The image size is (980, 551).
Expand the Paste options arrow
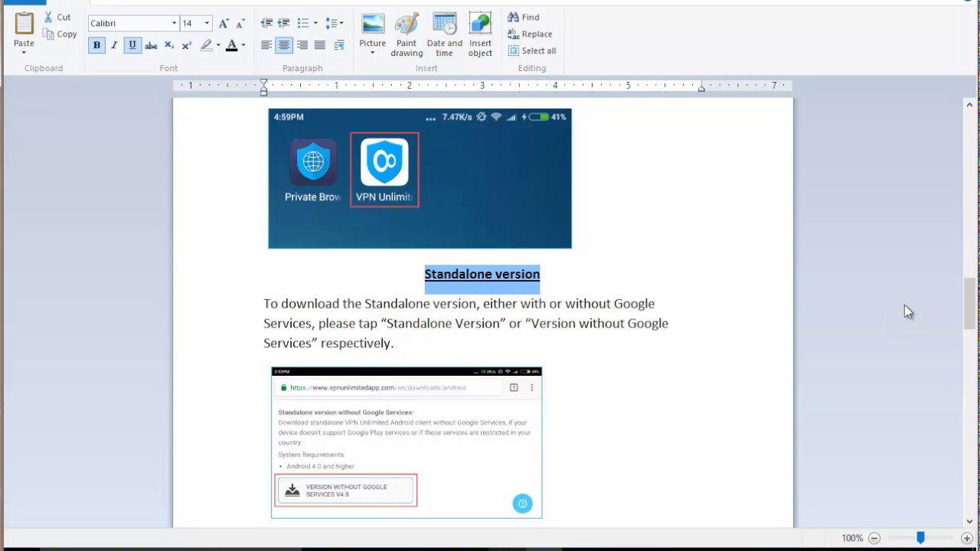(24, 52)
